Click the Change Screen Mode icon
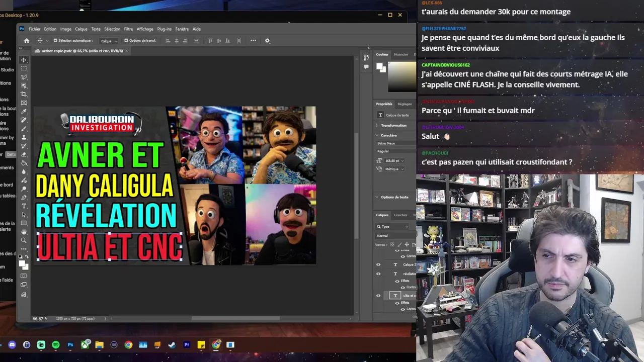This screenshot has width=644, height=362. coord(24,285)
